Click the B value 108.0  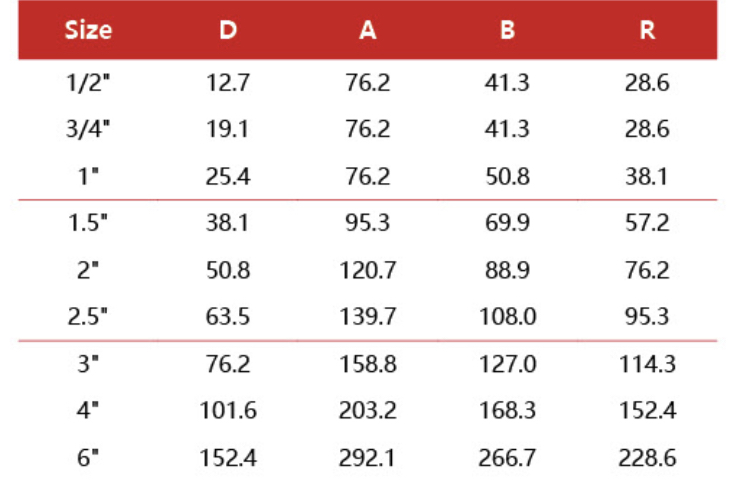click(508, 317)
